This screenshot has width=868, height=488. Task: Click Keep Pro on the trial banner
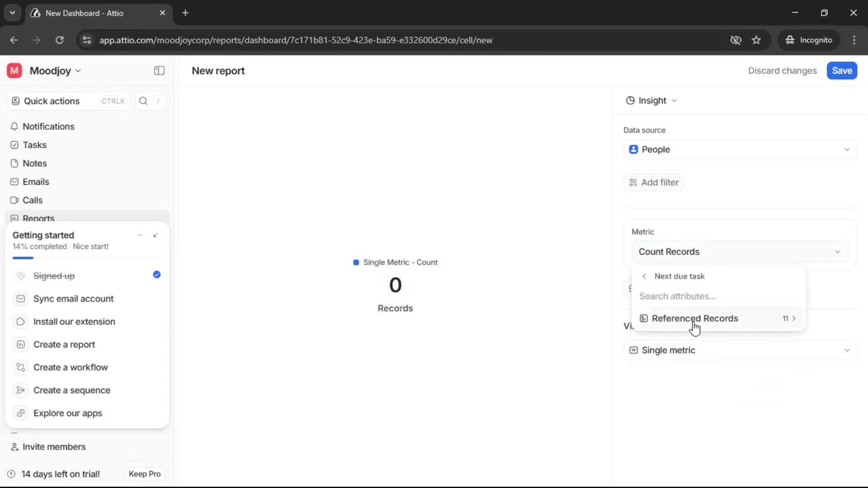[x=144, y=474]
